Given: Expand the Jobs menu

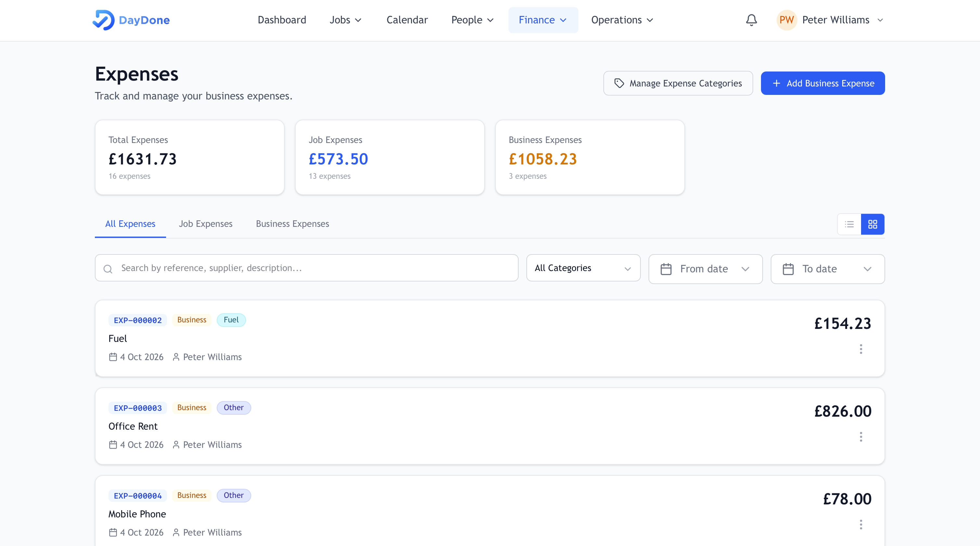Looking at the screenshot, I should point(345,20).
